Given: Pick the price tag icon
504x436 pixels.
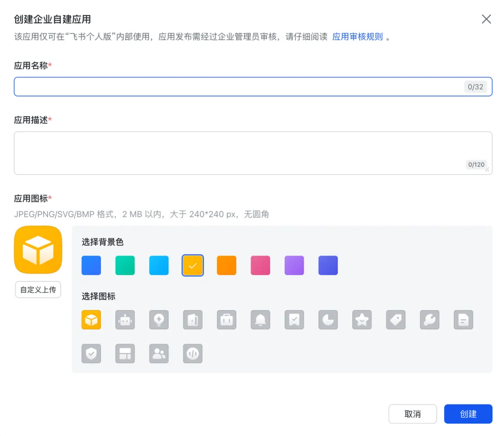Looking at the screenshot, I should point(396,320).
